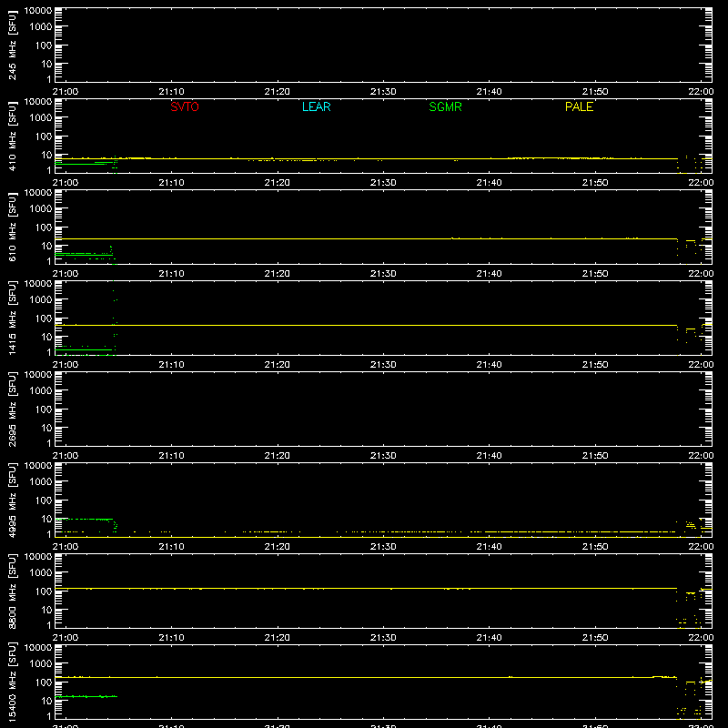Click the 22:00 tick label under 4995 MHz plot
This screenshot has height=728, width=728.
click(701, 547)
